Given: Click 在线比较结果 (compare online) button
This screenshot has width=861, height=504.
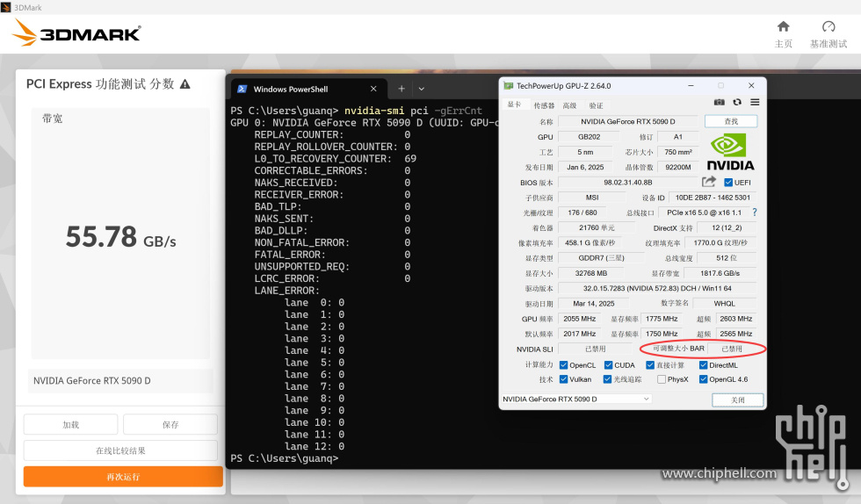Looking at the screenshot, I should tap(121, 450).
